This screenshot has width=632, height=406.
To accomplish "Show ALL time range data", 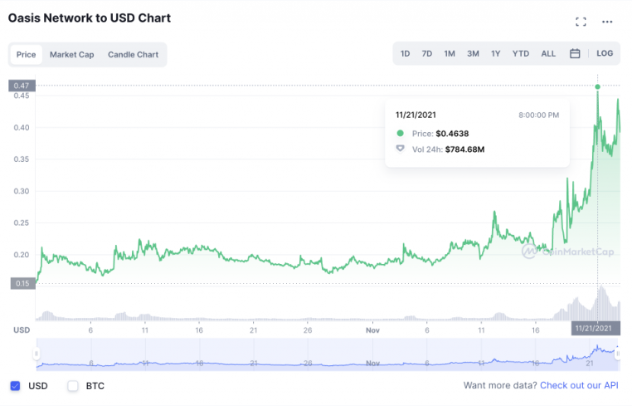I will click(548, 53).
